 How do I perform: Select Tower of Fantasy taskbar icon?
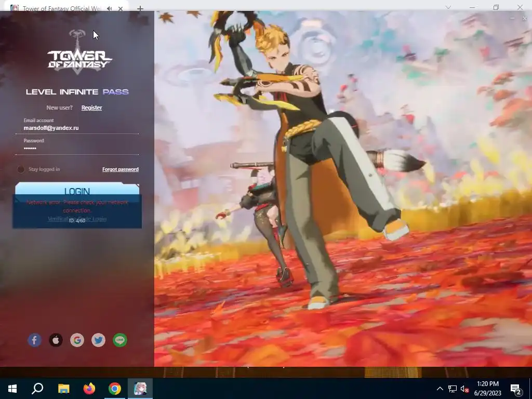point(140,389)
